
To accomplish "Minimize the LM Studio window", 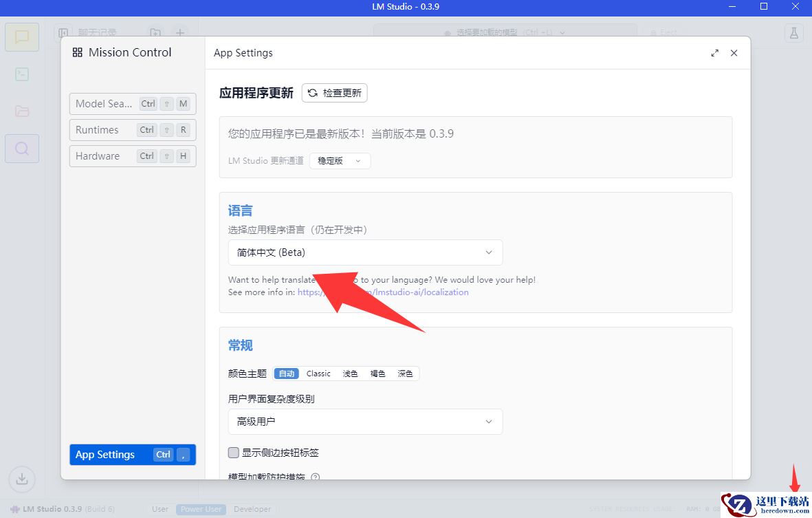I will pos(732,7).
